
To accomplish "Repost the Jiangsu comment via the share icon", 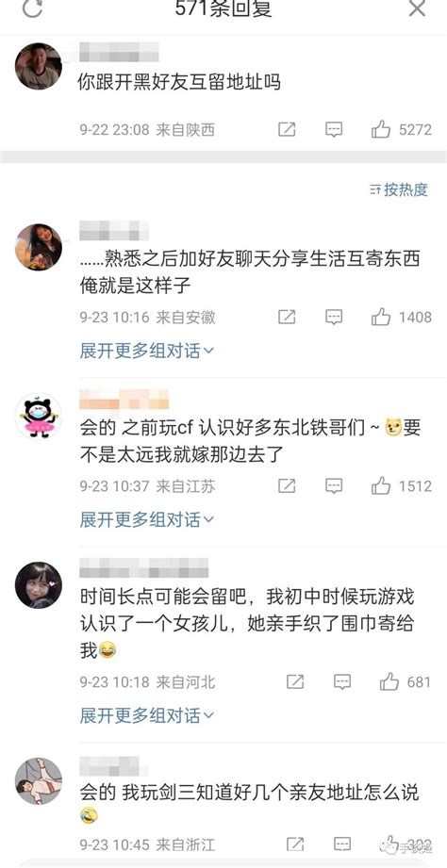I will pyautogui.click(x=287, y=486).
